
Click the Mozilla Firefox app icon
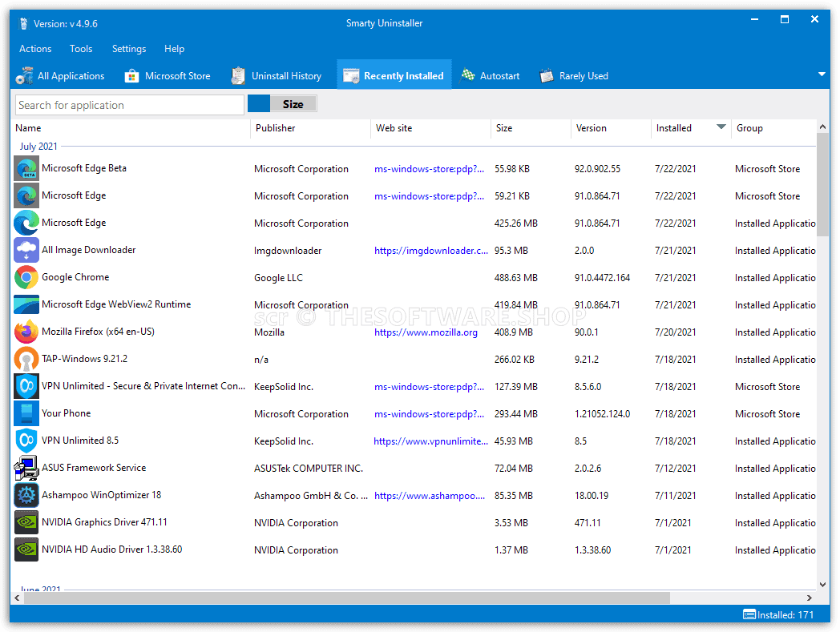26,332
